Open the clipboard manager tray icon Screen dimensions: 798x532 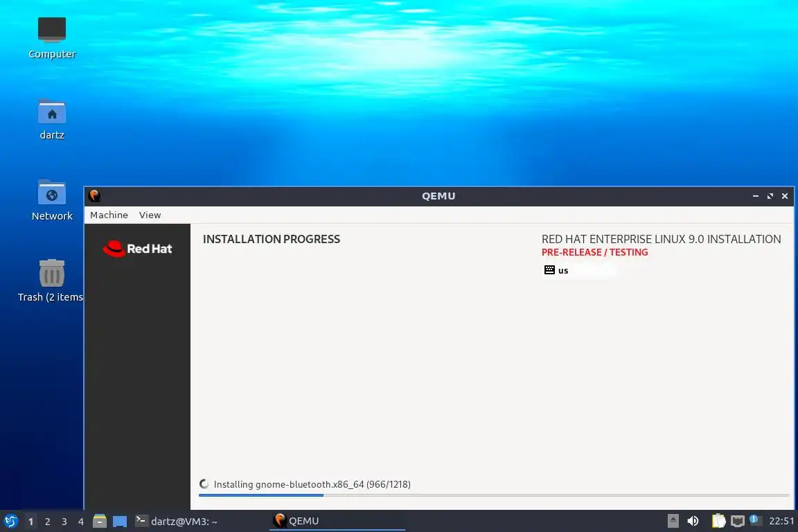pos(718,521)
